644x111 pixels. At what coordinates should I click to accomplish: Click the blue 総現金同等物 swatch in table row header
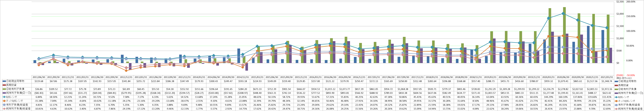click(x=4, y=81)
